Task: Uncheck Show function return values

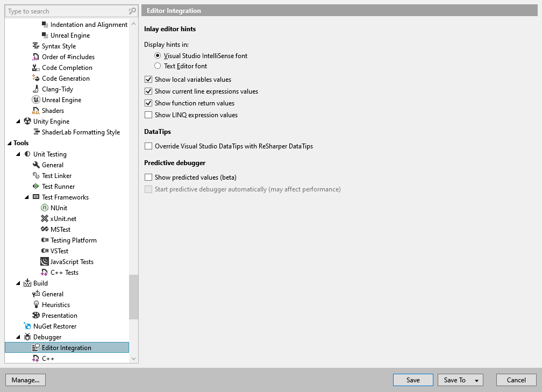Action: coord(148,103)
